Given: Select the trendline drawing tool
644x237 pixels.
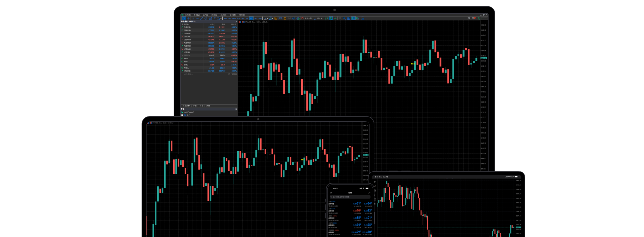Looking at the screenshot, I should (202, 18).
